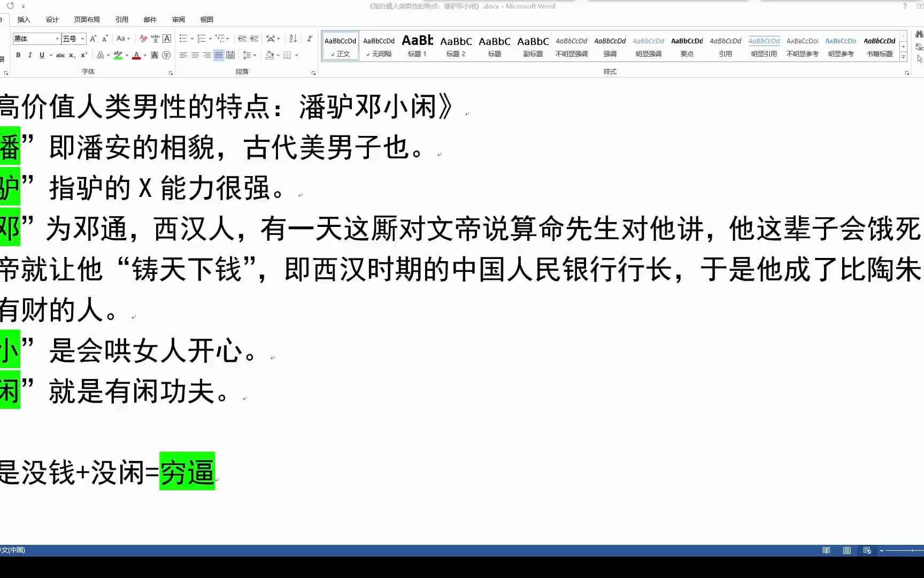
Task: Switch to print layout view
Action: tap(847, 550)
